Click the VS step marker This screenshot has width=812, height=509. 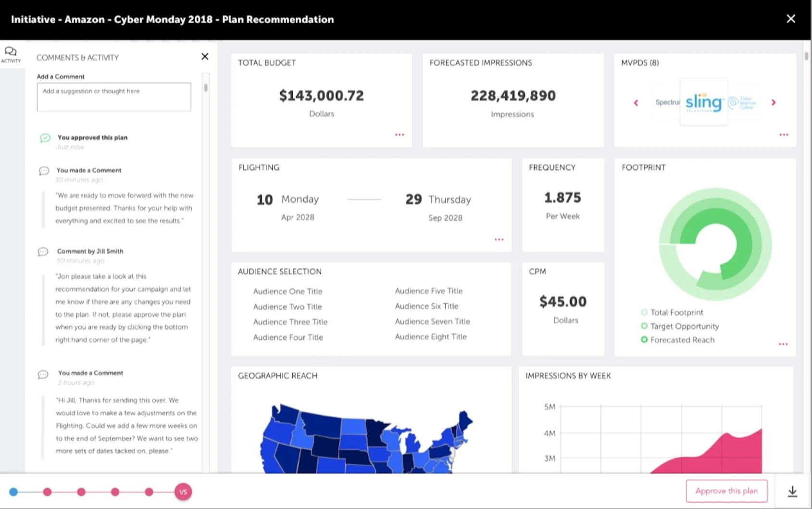pyautogui.click(x=183, y=492)
